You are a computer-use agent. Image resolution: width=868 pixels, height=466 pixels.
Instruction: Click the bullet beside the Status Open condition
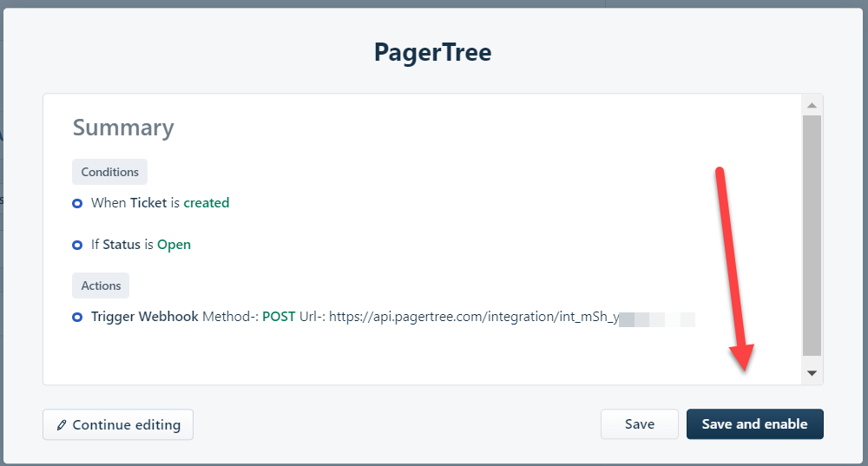77,245
